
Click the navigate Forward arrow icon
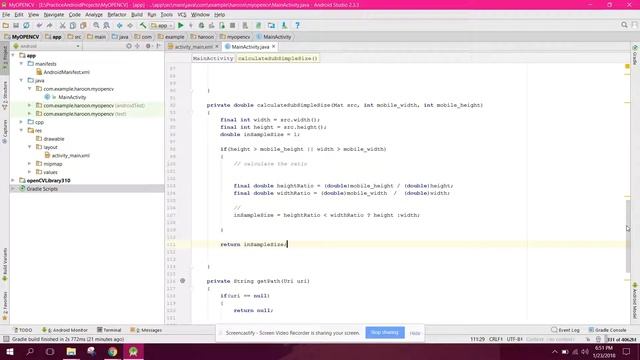[x=130, y=25]
